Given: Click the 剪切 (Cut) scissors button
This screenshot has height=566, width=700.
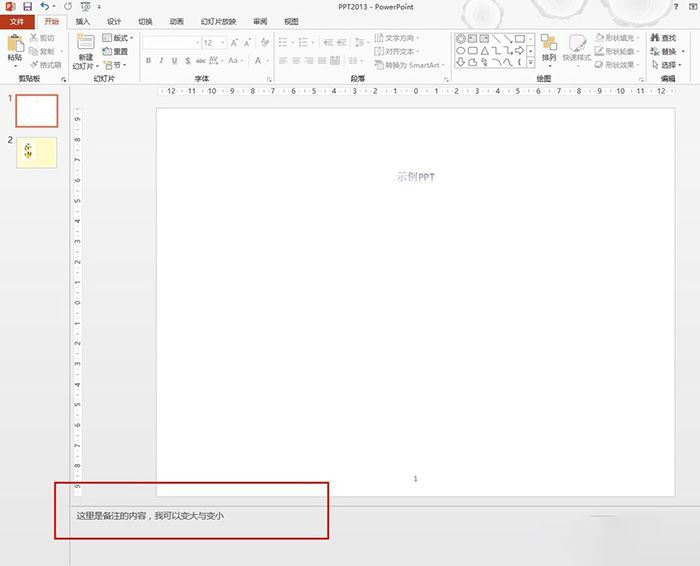Looking at the screenshot, I should [x=42, y=38].
